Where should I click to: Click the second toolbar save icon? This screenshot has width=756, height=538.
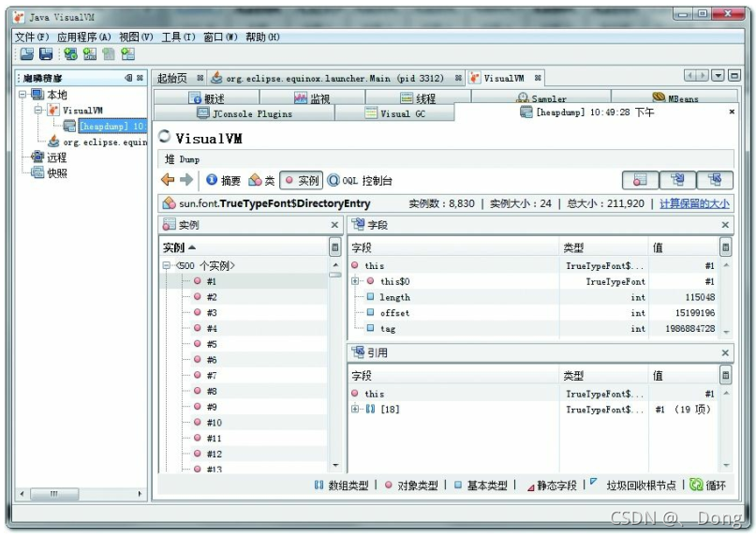pos(46,54)
